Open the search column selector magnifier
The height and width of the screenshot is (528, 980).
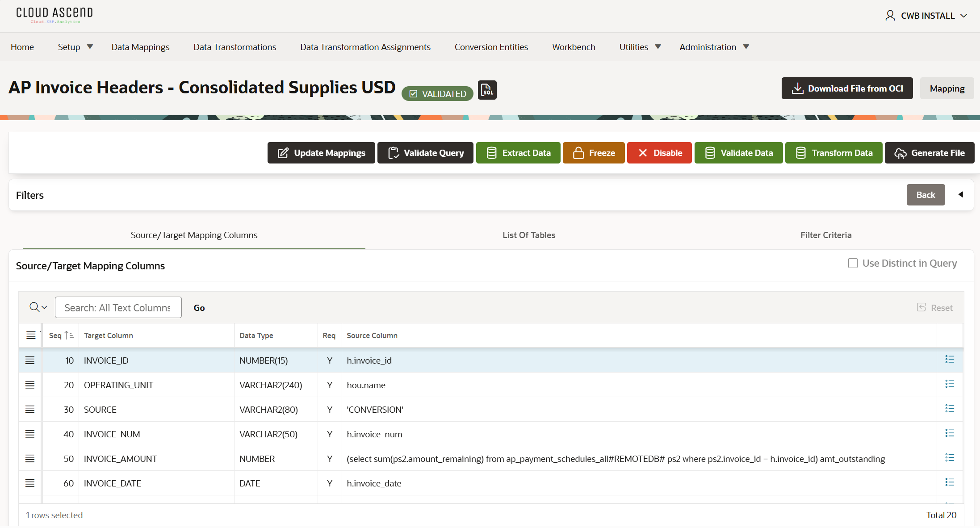point(38,307)
